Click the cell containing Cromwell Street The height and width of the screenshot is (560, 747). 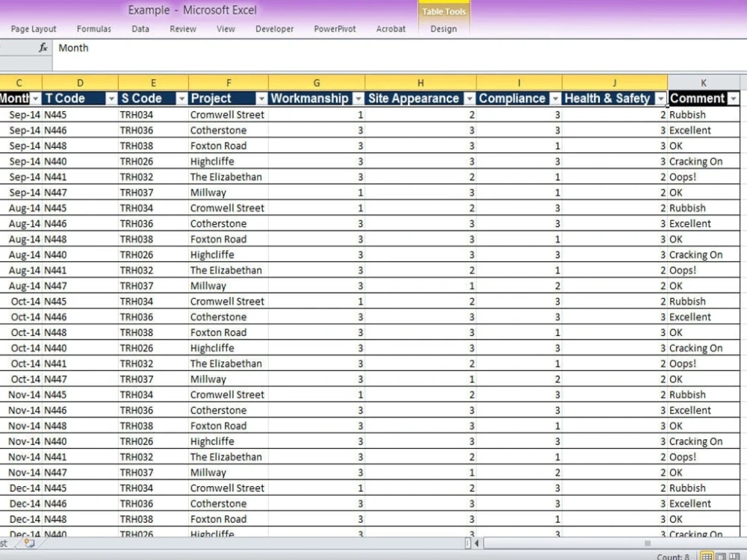pos(227,114)
